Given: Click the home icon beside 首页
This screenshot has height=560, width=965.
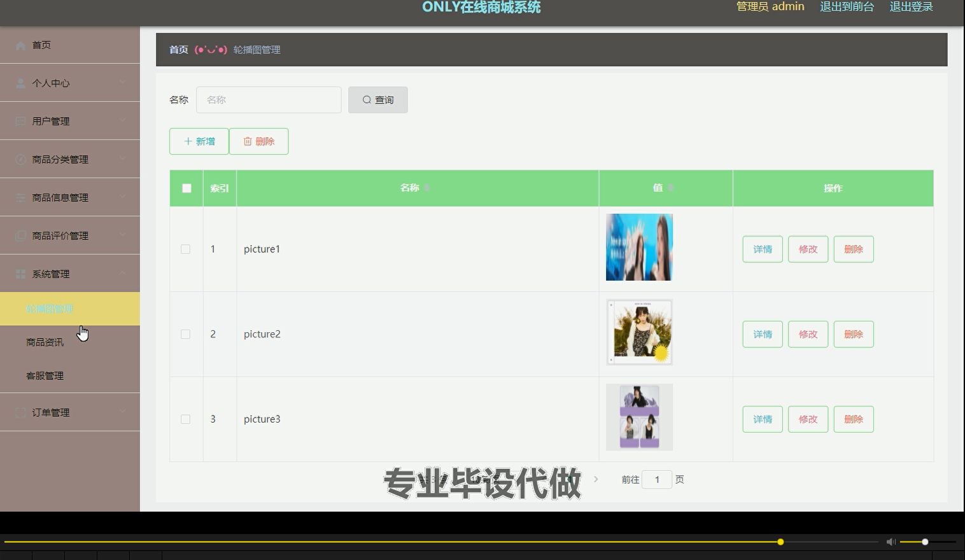Looking at the screenshot, I should point(20,45).
